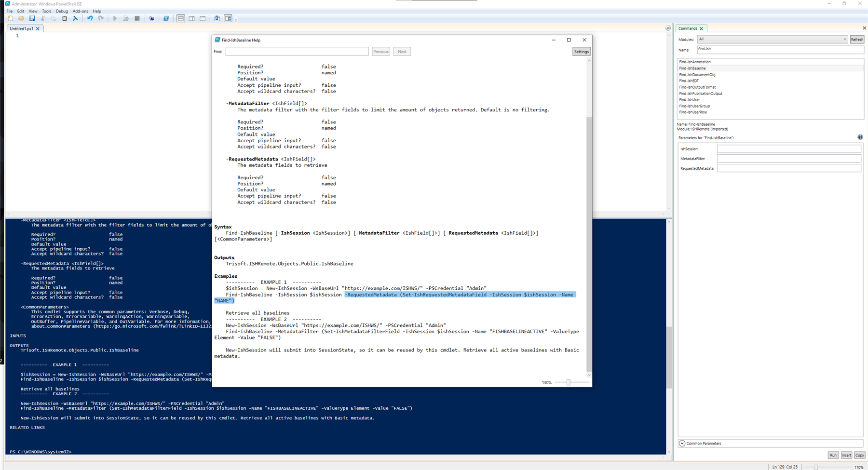Image resolution: width=868 pixels, height=470 pixels.
Task: Click the Clear Console Pane icon
Action: (75, 18)
